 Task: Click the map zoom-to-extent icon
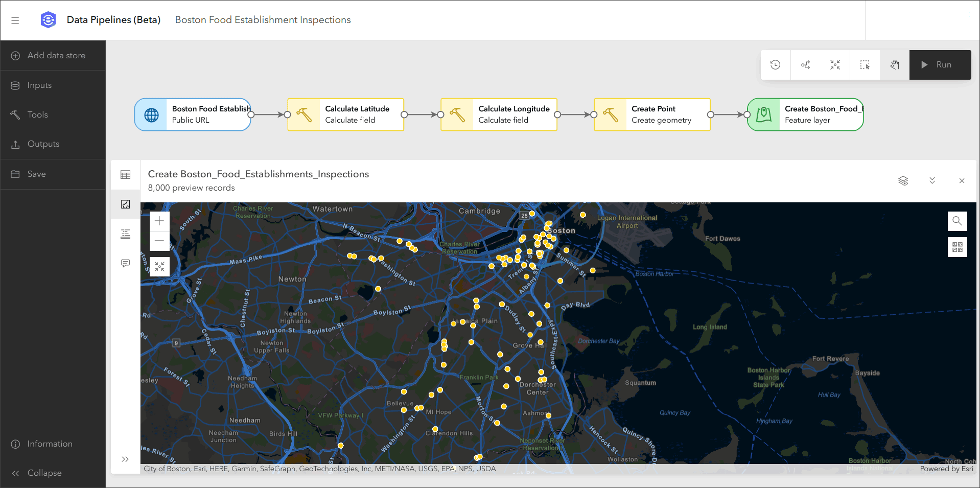159,267
